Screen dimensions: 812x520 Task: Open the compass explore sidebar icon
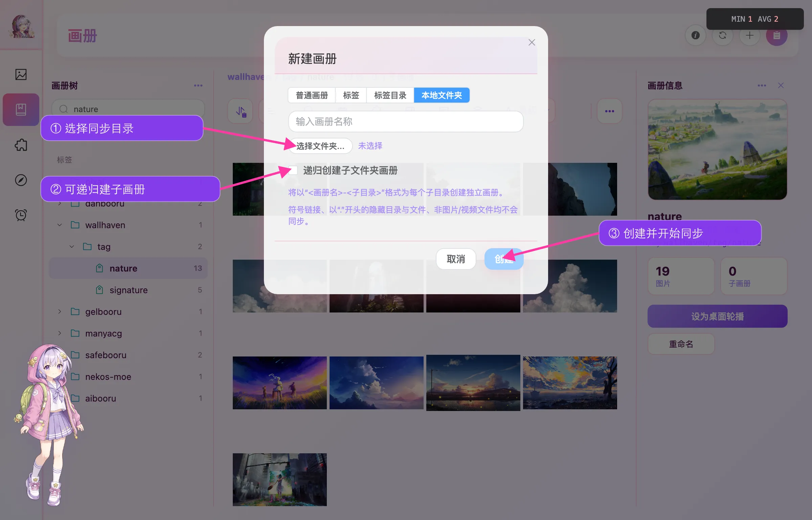[x=21, y=180]
